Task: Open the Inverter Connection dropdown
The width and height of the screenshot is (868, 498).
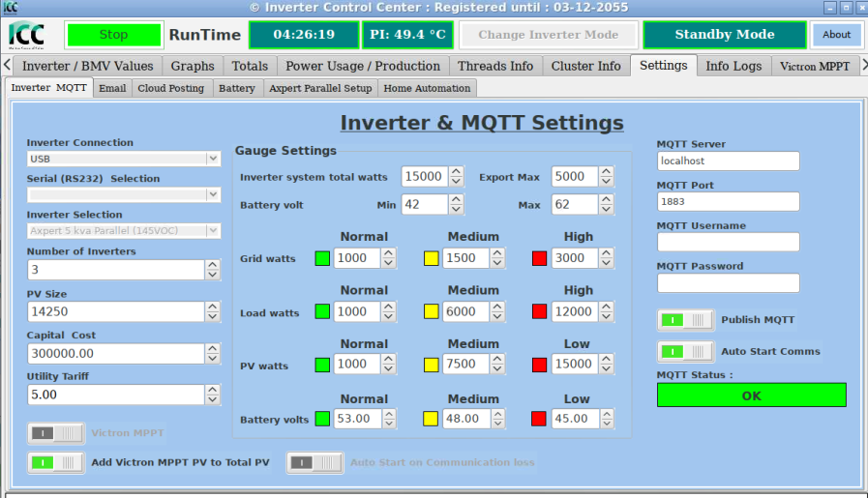Action: (x=124, y=159)
